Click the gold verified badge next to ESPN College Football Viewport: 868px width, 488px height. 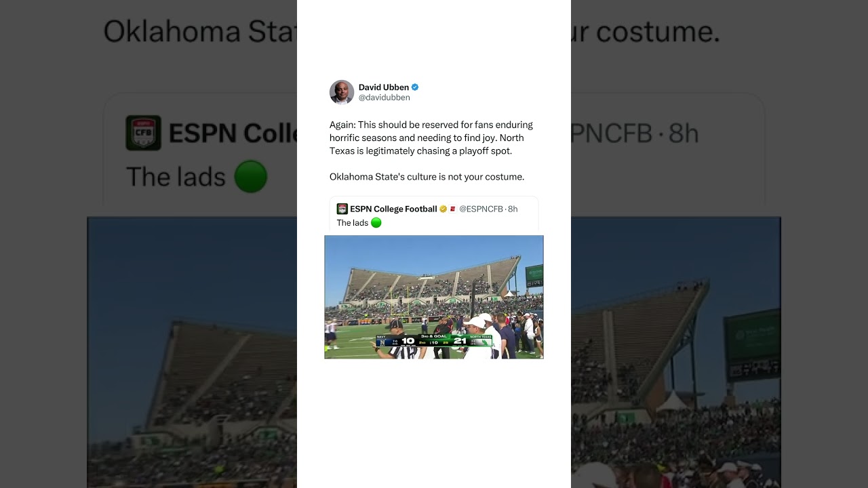tap(443, 209)
